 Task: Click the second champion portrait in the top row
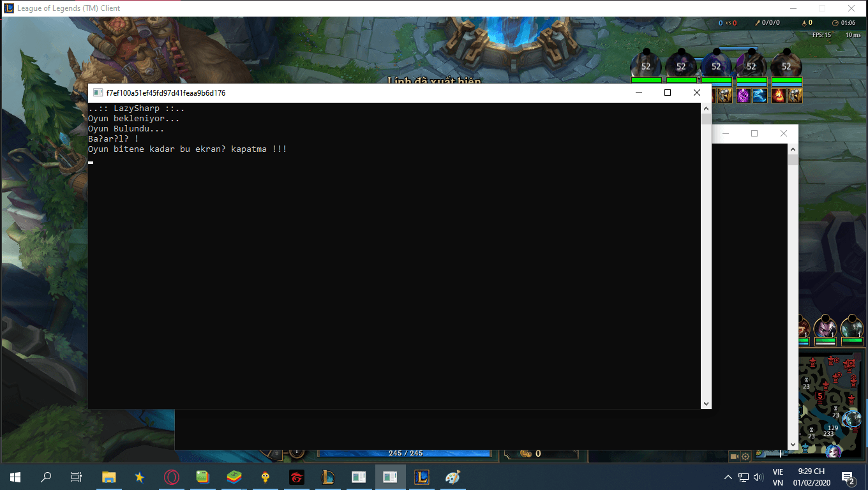tap(681, 64)
